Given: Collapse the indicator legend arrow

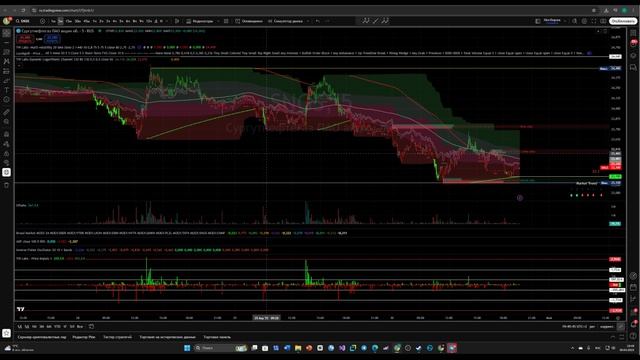Looking at the screenshot, I should [x=19, y=65].
